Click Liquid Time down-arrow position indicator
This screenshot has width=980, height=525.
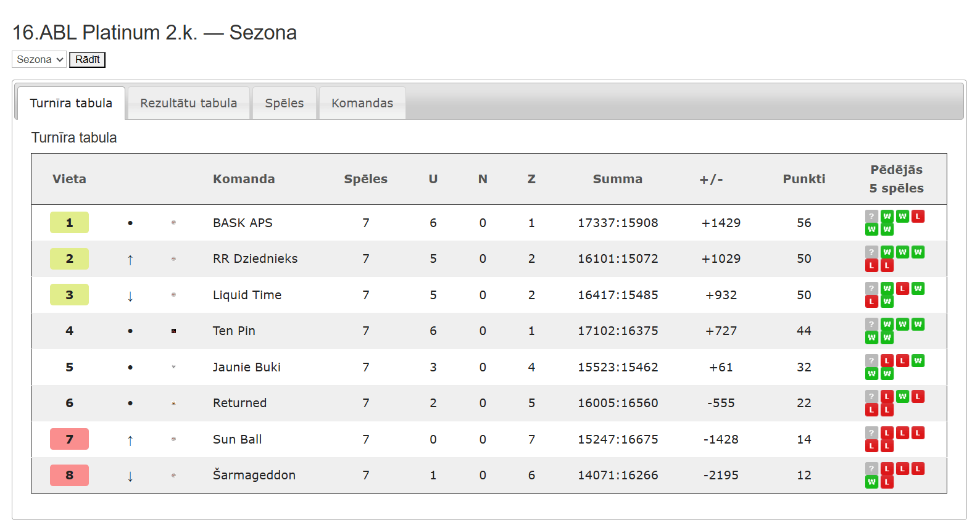[130, 296]
